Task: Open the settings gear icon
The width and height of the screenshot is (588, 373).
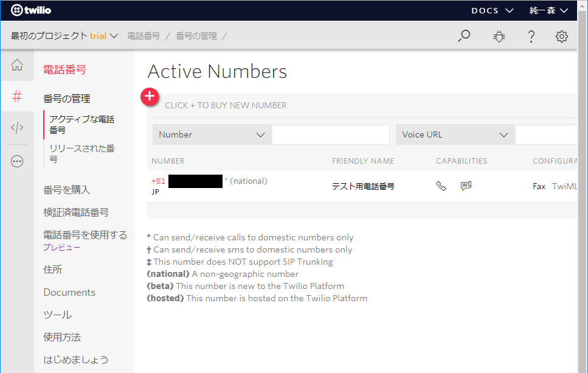Action: point(561,37)
